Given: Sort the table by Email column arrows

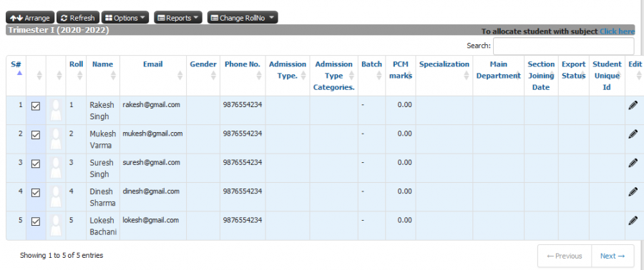Looking at the screenshot, I should [180, 76].
